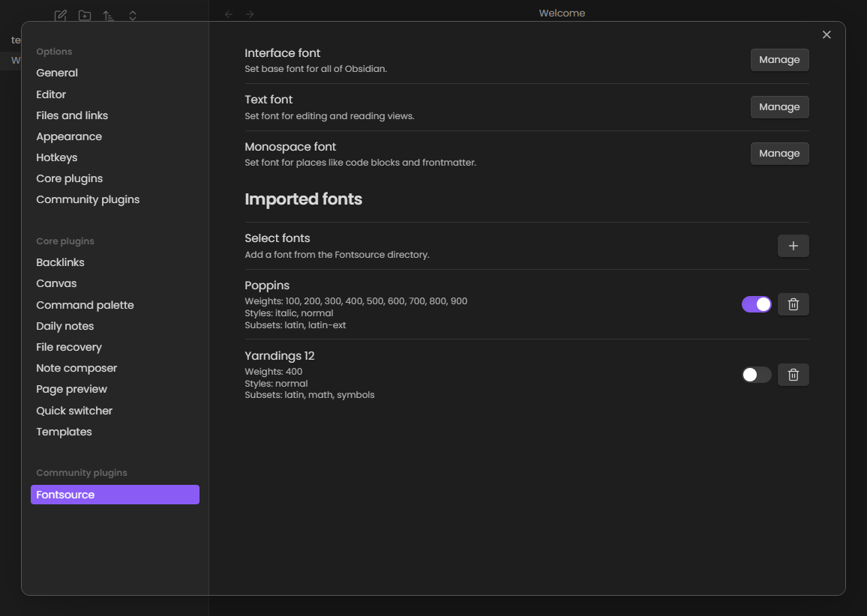Manage the Monospace font
Image resolution: width=867 pixels, height=616 pixels.
pyautogui.click(x=779, y=154)
